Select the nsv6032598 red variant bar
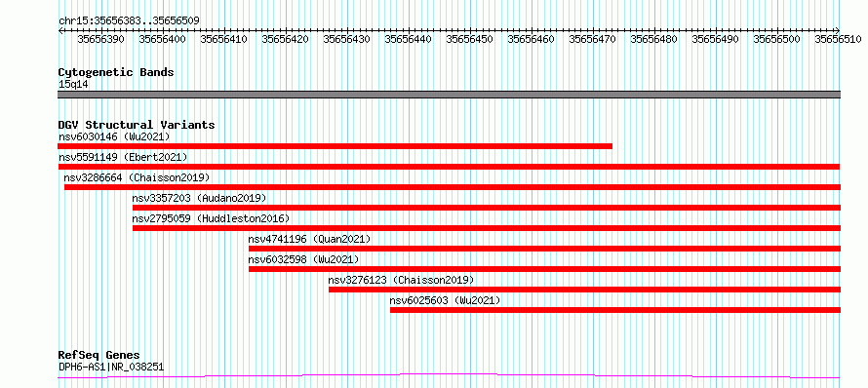The image size is (868, 388). 545,269
